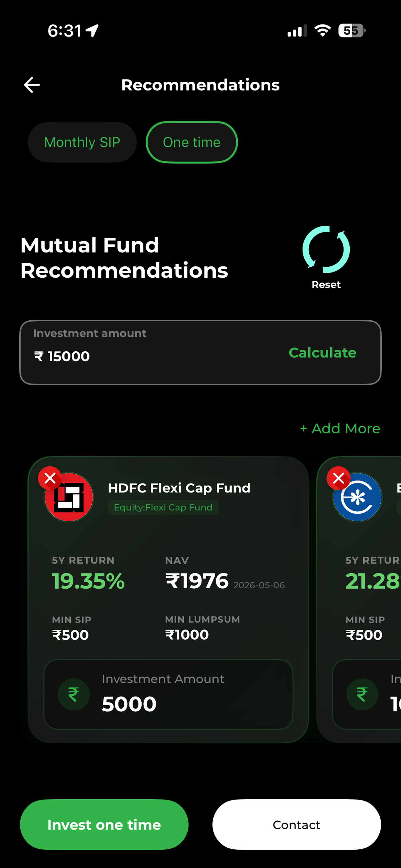Edit HDFC fund Investment Amount 5000
401x868 pixels.
(x=168, y=694)
